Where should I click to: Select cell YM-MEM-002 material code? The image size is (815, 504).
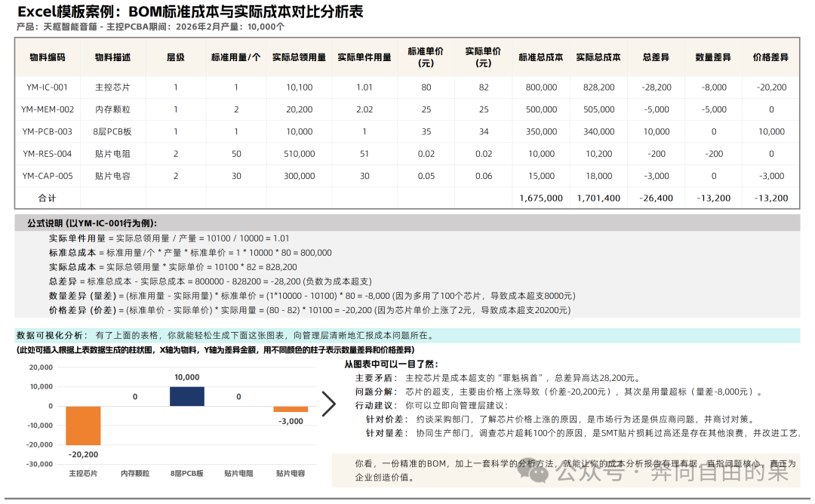pyautogui.click(x=48, y=109)
